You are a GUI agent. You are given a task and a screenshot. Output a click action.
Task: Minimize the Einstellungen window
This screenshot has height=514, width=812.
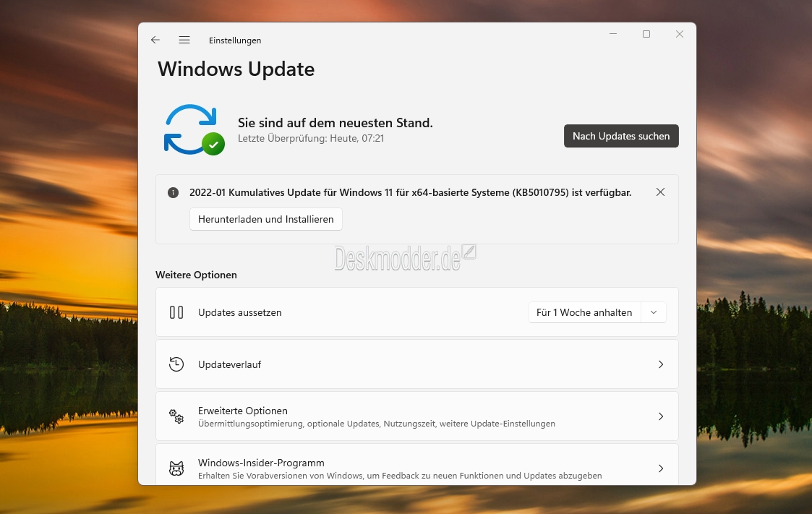click(613, 34)
